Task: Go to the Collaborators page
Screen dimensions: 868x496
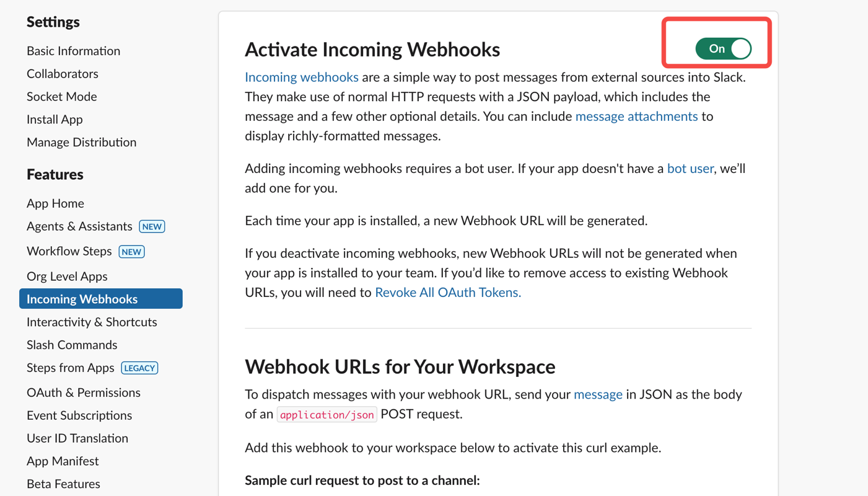Action: click(x=62, y=74)
